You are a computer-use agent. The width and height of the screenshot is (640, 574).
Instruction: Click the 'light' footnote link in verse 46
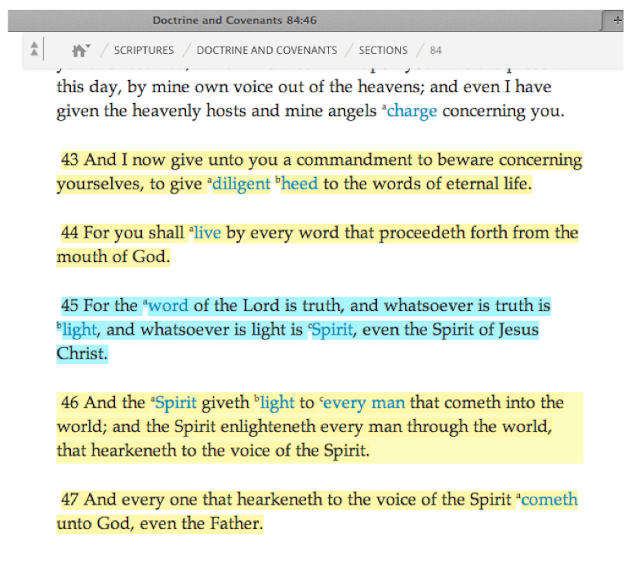point(277,403)
